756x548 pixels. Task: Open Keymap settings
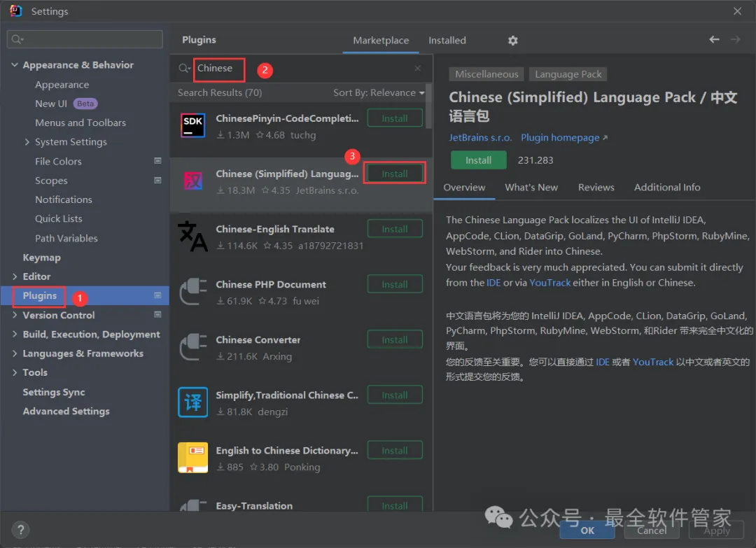tap(41, 258)
